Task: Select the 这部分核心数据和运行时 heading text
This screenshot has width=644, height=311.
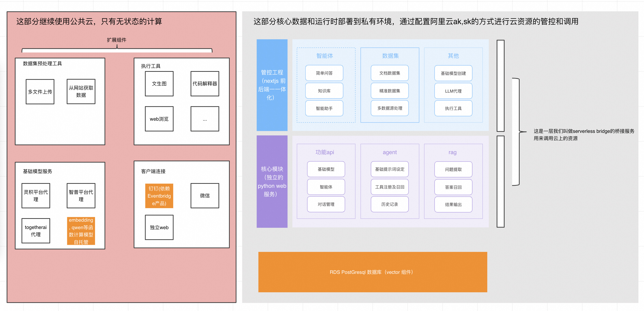Action: point(416,21)
